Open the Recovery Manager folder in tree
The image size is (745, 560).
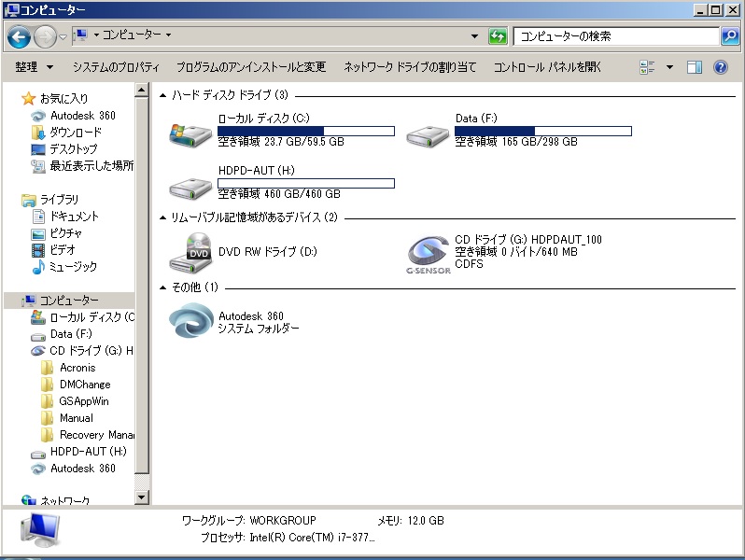point(88,435)
